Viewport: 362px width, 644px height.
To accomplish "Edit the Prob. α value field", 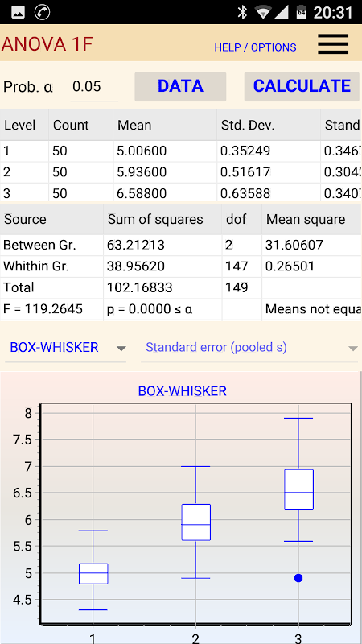I will point(94,87).
